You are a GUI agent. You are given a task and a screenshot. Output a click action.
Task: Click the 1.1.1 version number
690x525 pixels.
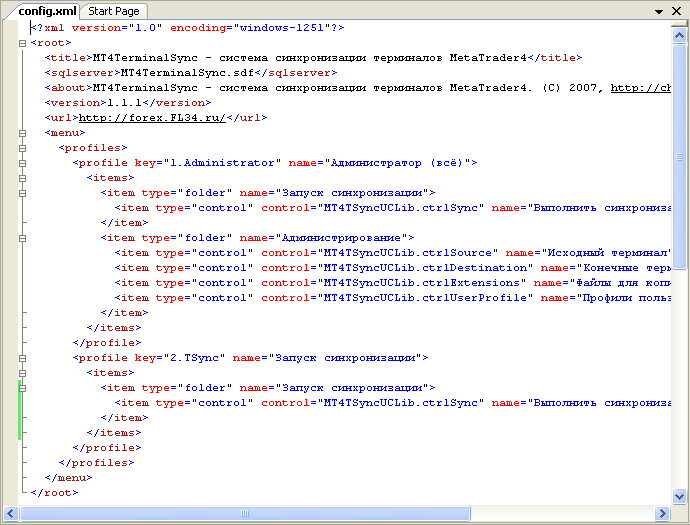pos(124,103)
